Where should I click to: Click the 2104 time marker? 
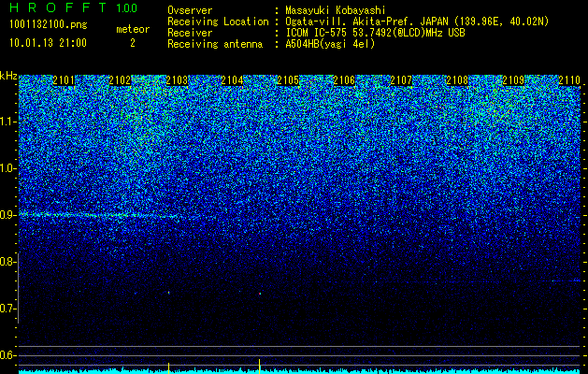tap(232, 79)
